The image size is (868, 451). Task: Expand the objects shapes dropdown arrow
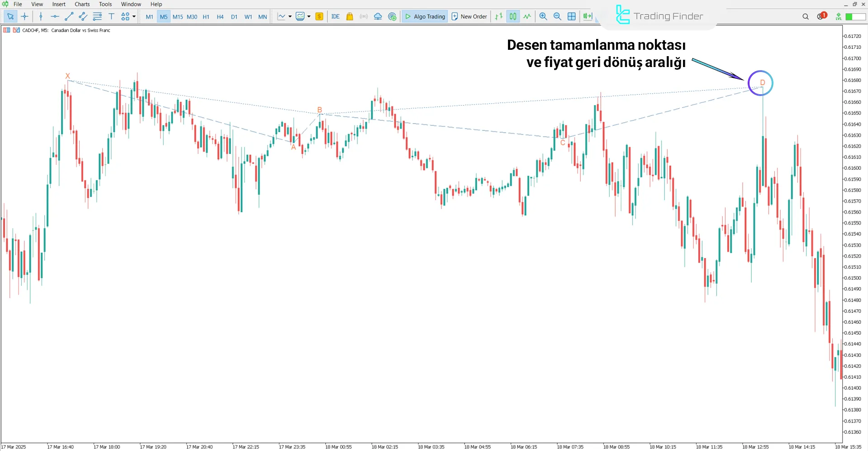(134, 17)
